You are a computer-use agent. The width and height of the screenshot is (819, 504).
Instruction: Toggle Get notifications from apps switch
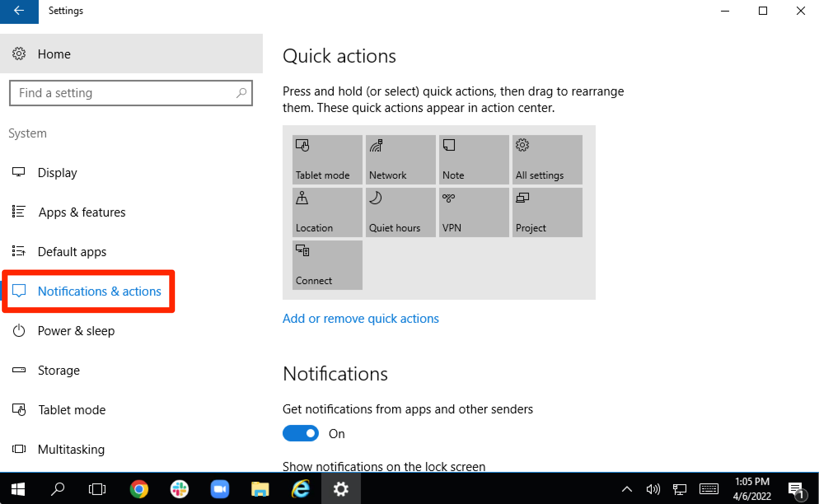[x=300, y=433]
